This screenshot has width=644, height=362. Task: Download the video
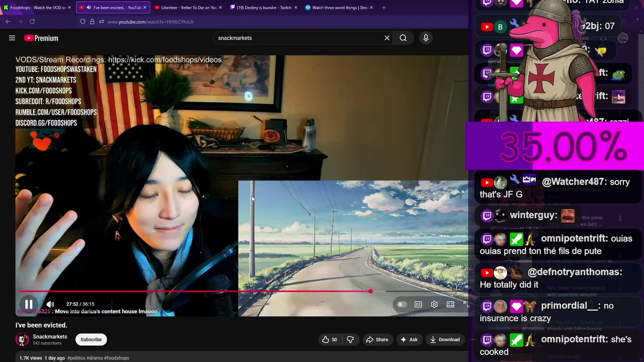445,339
